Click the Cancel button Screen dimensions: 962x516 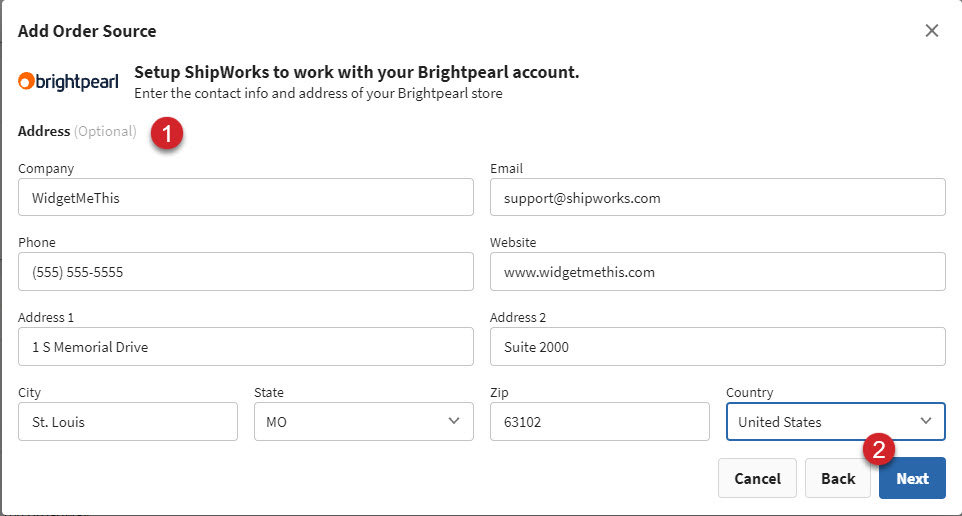click(x=757, y=478)
